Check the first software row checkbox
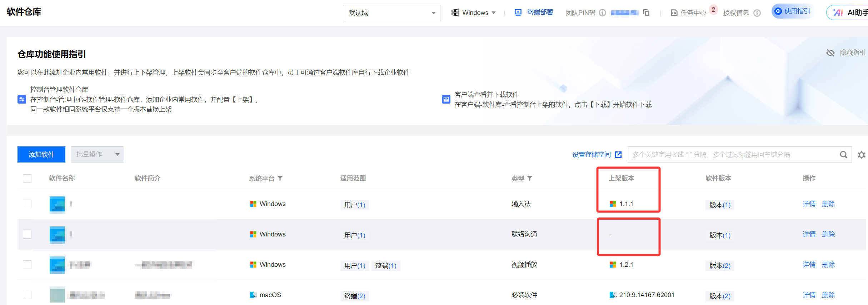Viewport: 868px width, 305px height. (x=27, y=204)
